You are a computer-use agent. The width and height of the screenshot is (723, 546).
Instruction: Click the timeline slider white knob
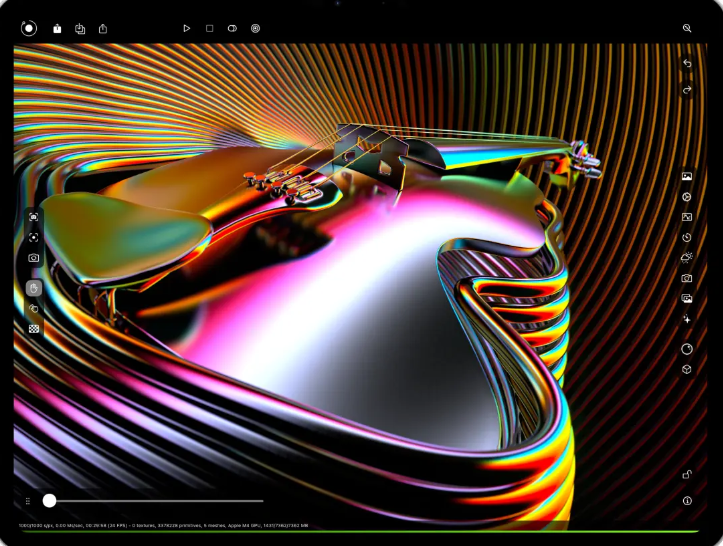(49, 501)
